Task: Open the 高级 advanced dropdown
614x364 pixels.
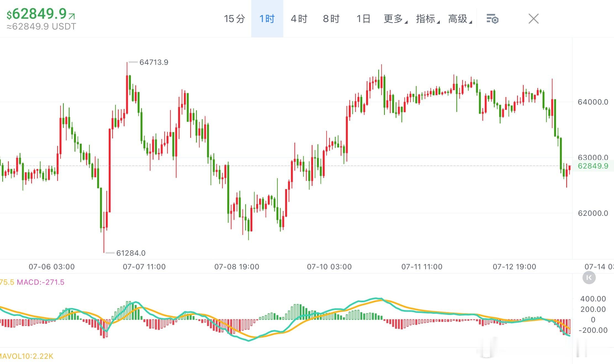Action: click(460, 19)
